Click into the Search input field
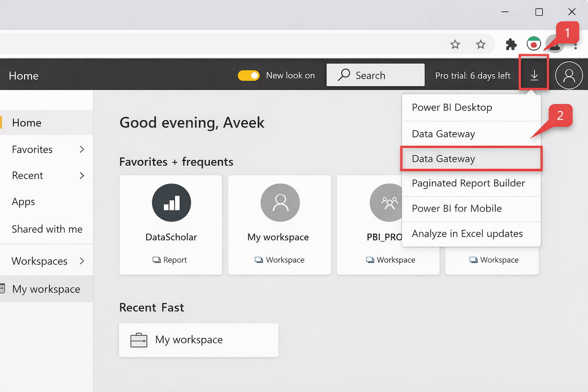 coord(375,75)
